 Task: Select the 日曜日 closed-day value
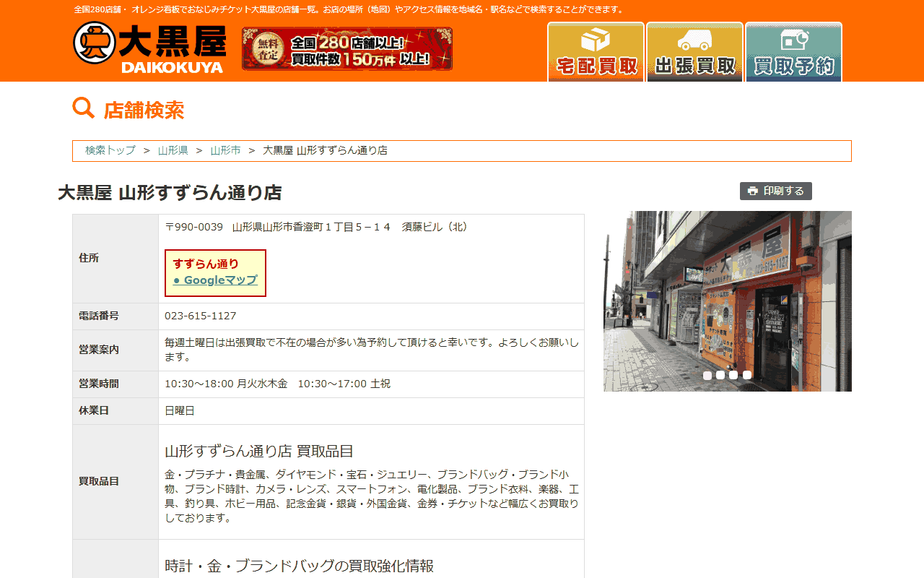[x=180, y=410]
